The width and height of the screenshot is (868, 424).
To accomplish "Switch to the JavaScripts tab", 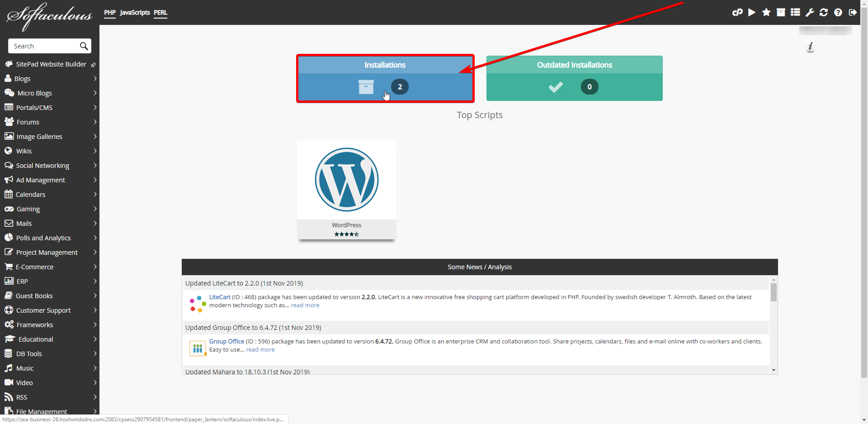I will pos(135,13).
